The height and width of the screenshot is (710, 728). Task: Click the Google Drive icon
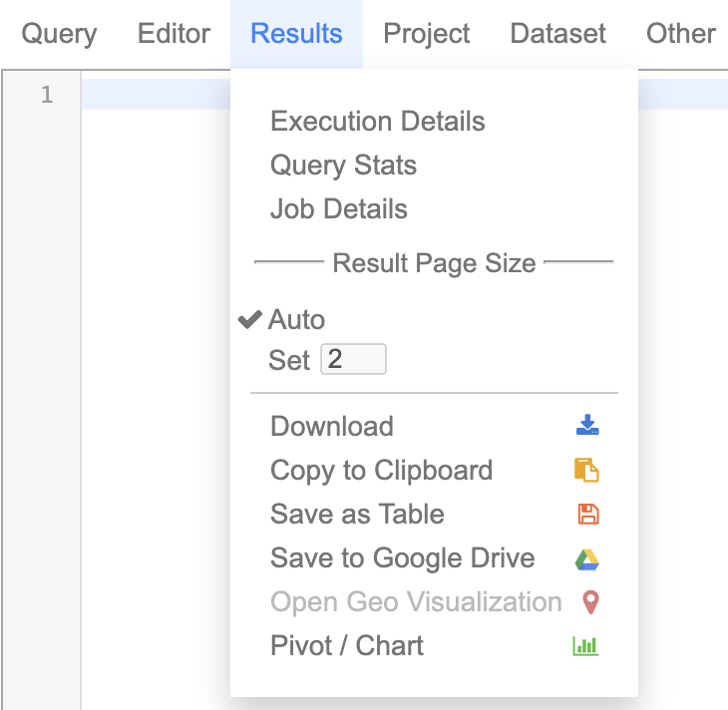[x=586, y=559]
